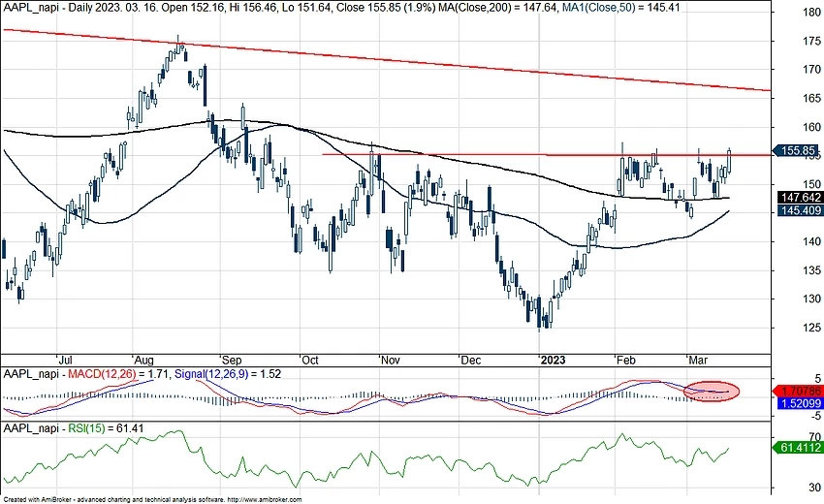Click the 130 price axis label
Image resolution: width=824 pixels, height=504 pixels.
[x=812, y=299]
